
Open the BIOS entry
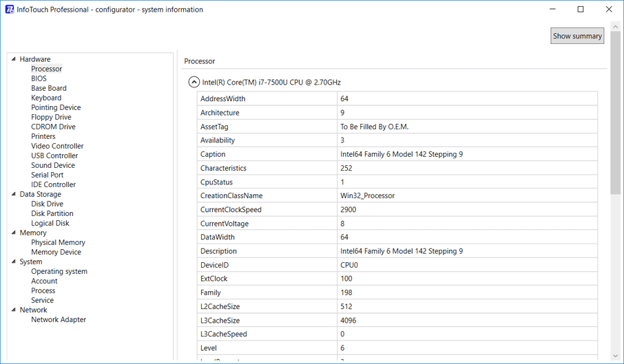[39, 78]
